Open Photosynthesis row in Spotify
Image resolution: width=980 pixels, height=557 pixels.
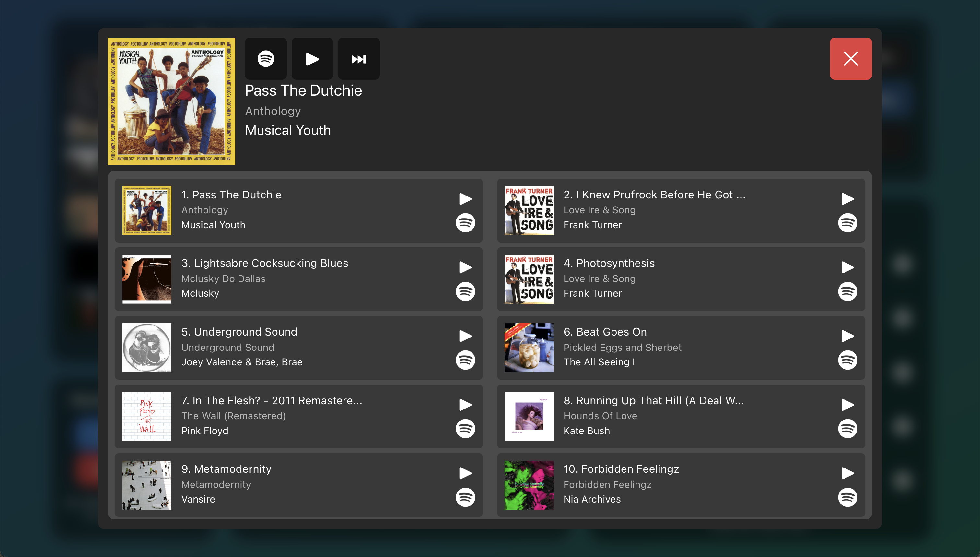848,291
